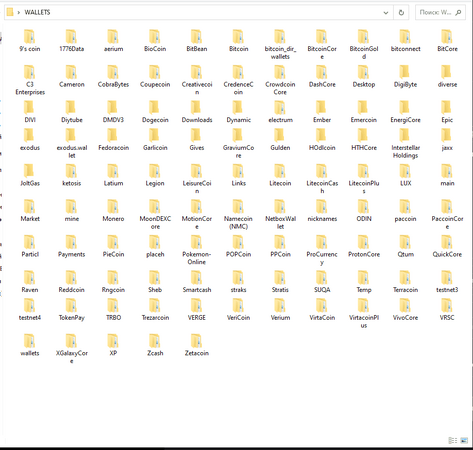Click the folder icon in address bar
Viewport: 473px width, 450px height.
pyautogui.click(x=10, y=12)
